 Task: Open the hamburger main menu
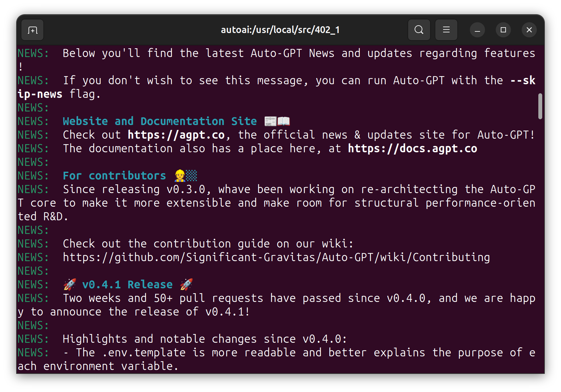pos(446,30)
